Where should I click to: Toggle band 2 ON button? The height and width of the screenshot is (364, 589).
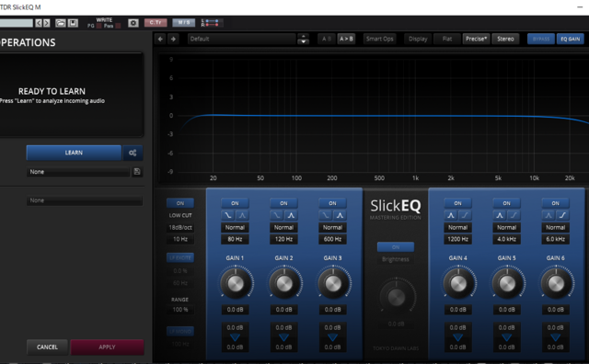pos(283,203)
